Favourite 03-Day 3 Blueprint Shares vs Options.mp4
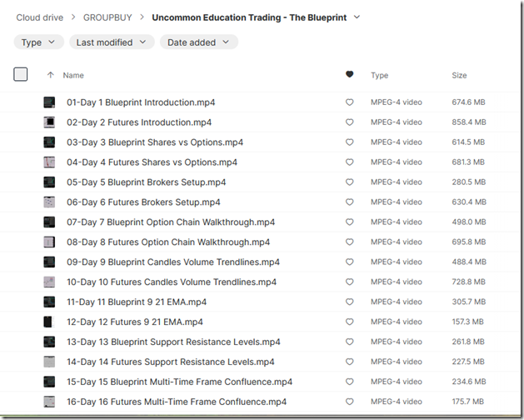524x420 pixels. click(350, 142)
